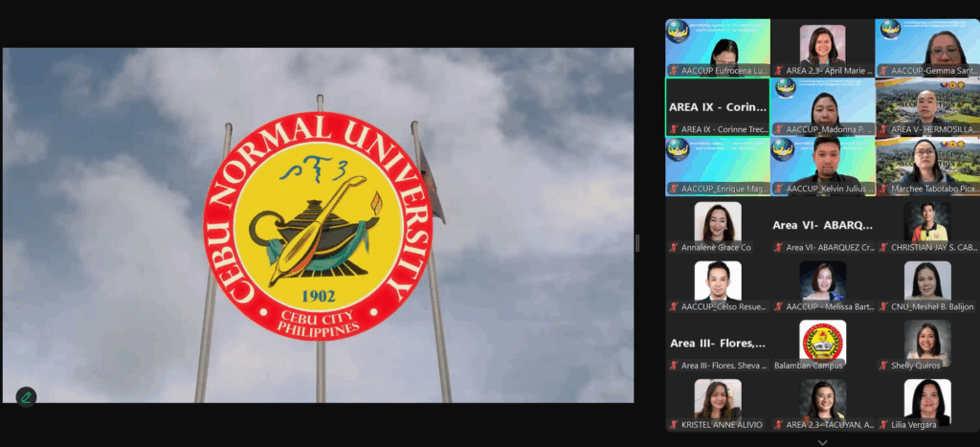Select the Cebu Normal University shared screen view
This screenshot has width=980, height=447.
pyautogui.click(x=318, y=225)
